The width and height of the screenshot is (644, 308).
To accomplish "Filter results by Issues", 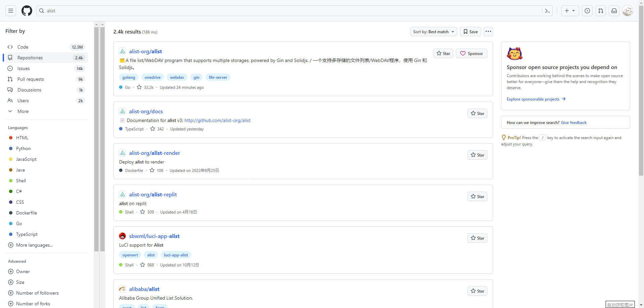I will 47,68.
